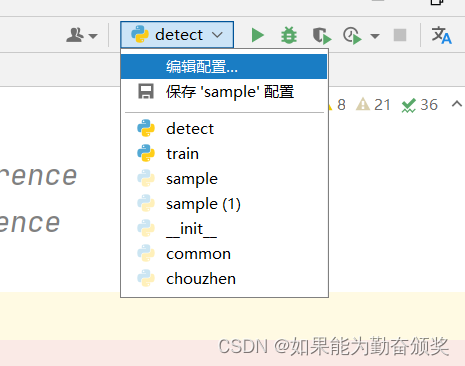Run the detect configuration with the green play button
Image resolution: width=465 pixels, height=366 pixels.
pos(257,35)
